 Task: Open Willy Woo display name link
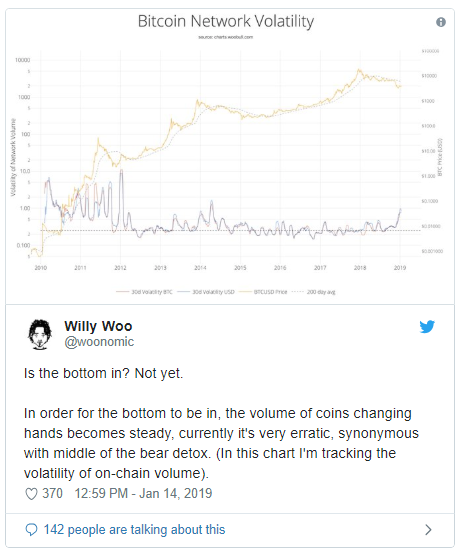tap(98, 326)
